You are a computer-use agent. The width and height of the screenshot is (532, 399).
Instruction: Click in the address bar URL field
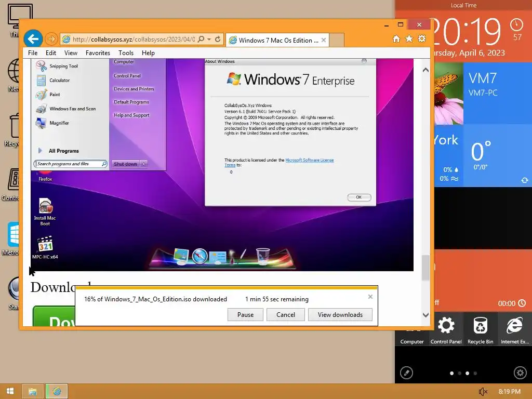pos(133,39)
